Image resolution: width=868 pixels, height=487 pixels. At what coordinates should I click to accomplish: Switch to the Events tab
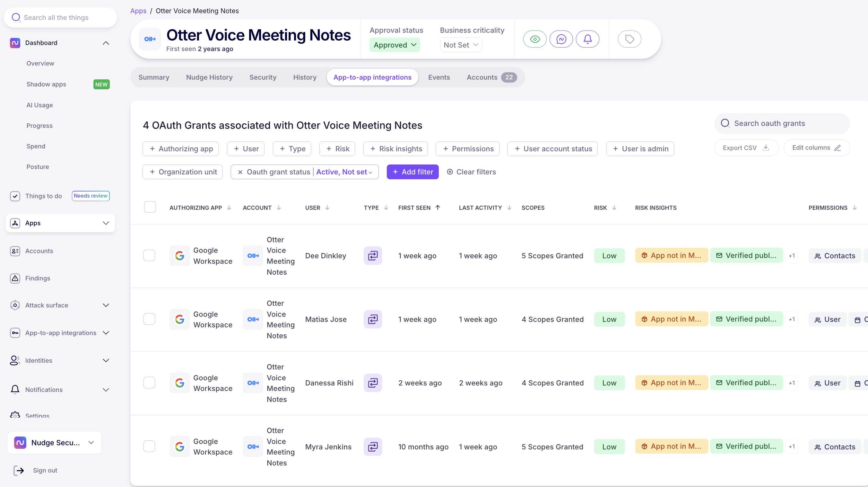(x=439, y=77)
